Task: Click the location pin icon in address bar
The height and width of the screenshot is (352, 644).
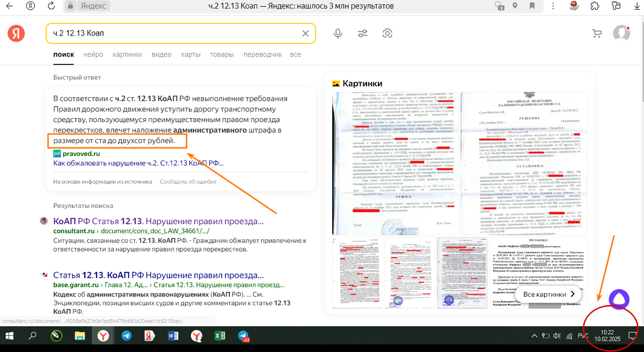Action: point(515,6)
